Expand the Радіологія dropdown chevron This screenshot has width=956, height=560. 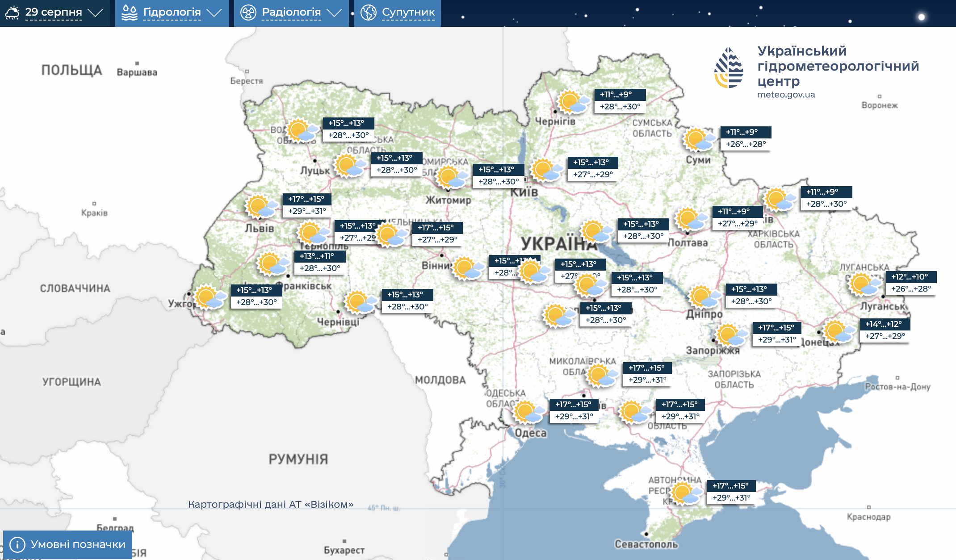coord(334,13)
